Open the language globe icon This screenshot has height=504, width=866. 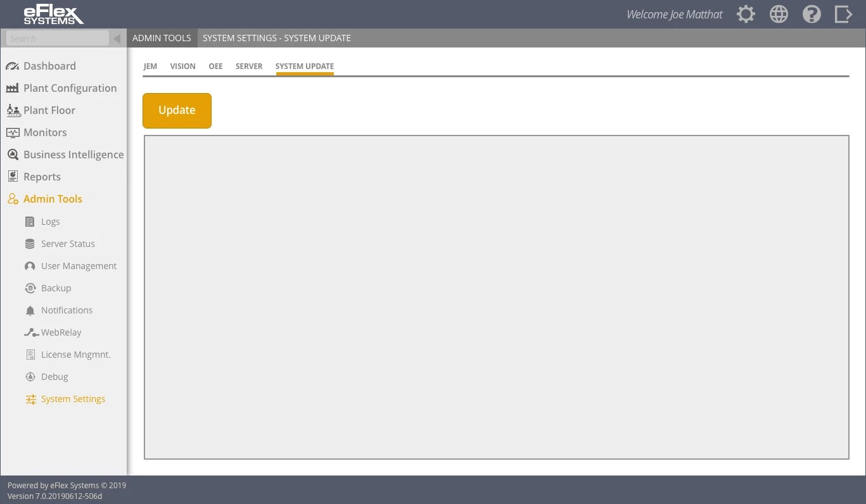pos(779,15)
